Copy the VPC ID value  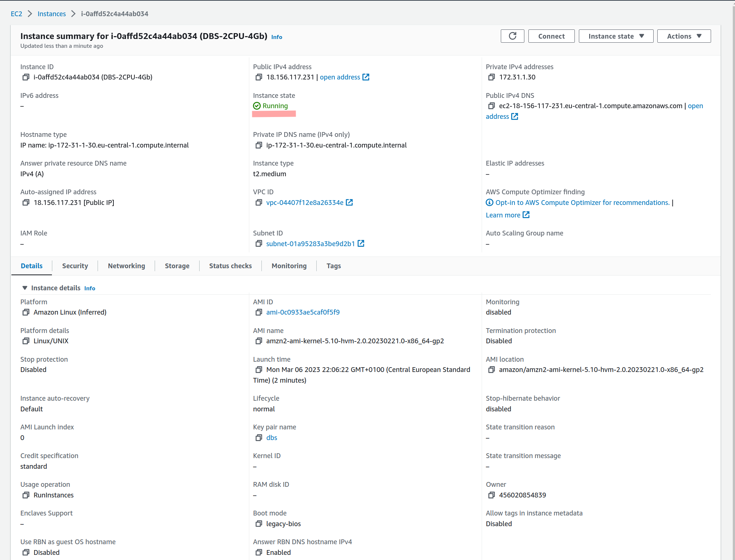(x=259, y=203)
